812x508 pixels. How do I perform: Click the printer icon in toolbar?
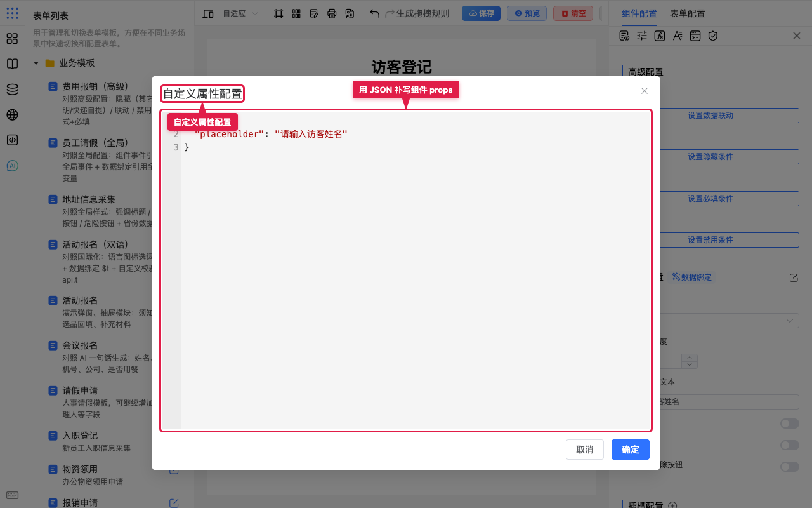click(332, 13)
